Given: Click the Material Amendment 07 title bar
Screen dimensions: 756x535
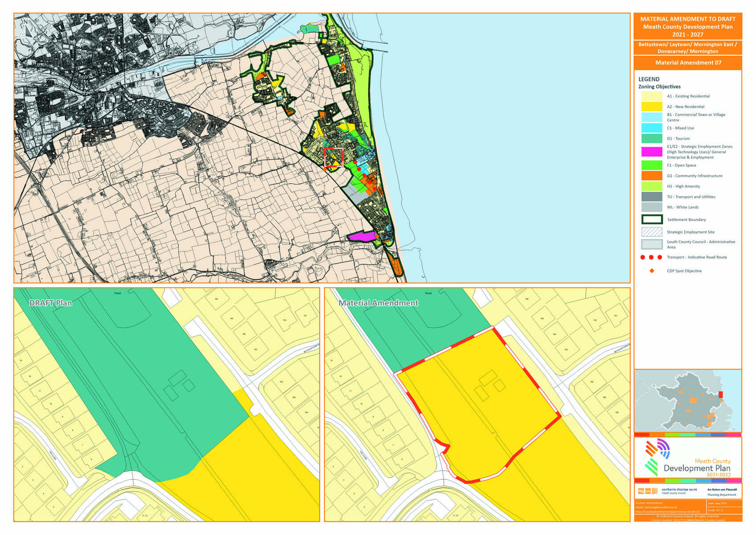Looking at the screenshot, I should (x=688, y=63).
